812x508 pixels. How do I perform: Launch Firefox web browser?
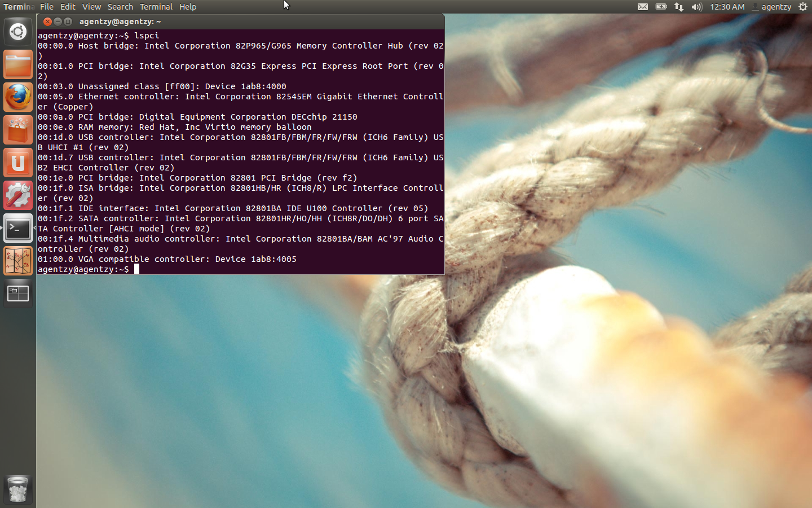(x=18, y=97)
